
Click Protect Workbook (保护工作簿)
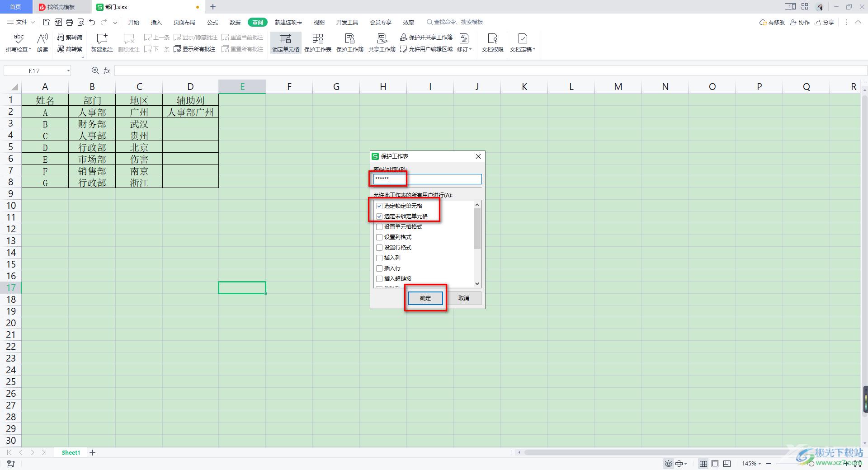pos(350,42)
